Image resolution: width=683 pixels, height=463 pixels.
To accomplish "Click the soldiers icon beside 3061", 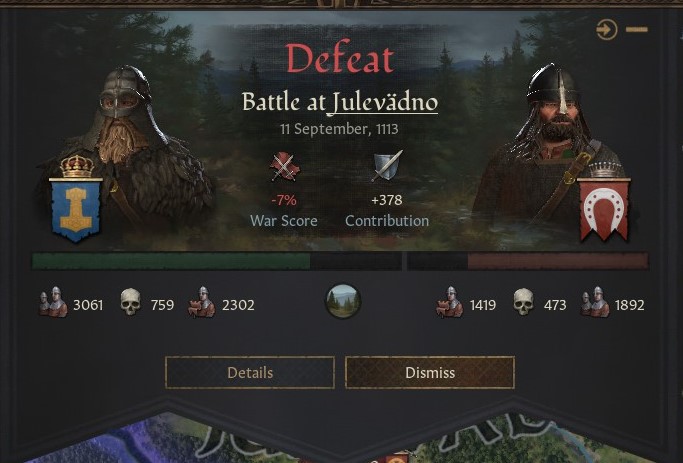I will point(53,302).
